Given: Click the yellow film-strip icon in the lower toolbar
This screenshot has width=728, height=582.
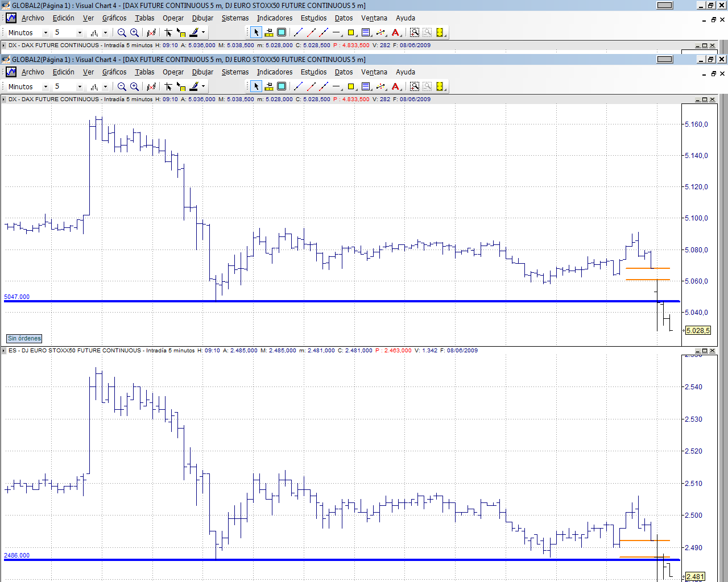Looking at the screenshot, I should click(x=440, y=86).
